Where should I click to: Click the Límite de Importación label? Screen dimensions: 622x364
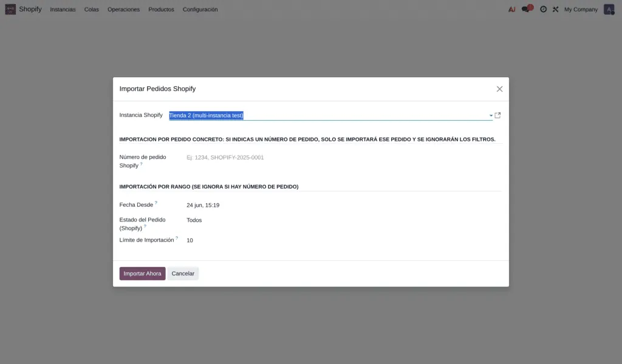146,240
